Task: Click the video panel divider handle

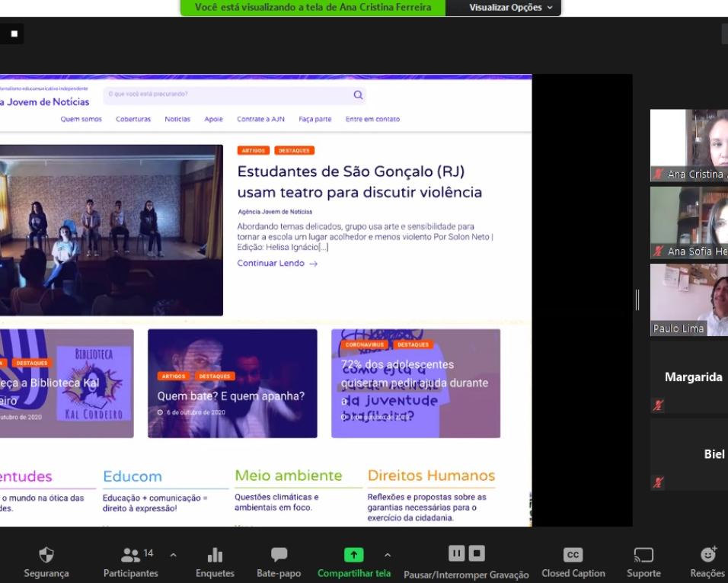Action: click(x=637, y=300)
